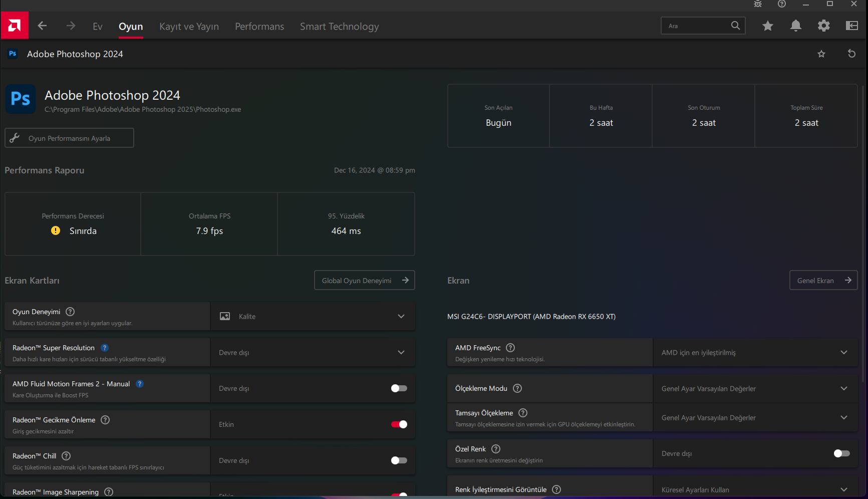Open Tamsayı Ölçekleme help icon
The width and height of the screenshot is (868, 499).
coord(523,413)
